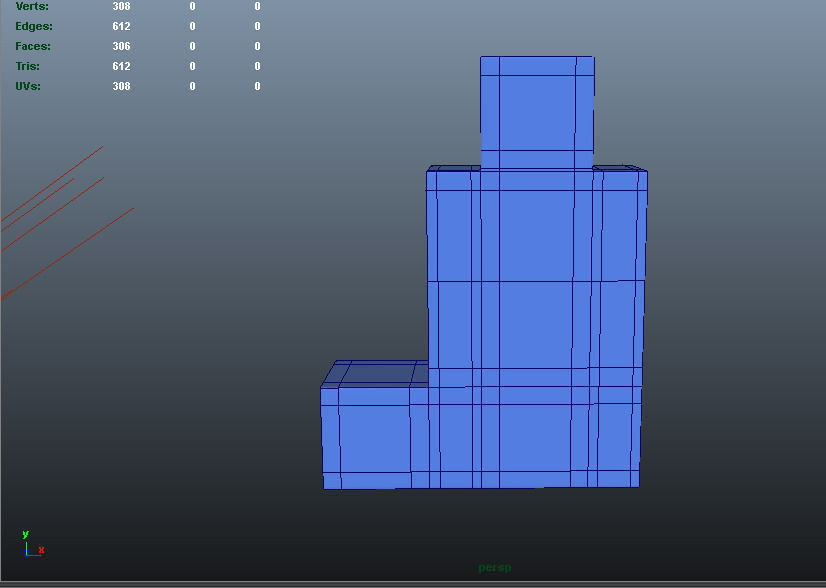The image size is (826, 588).
Task: Click the Verts label in the poly count HUD
Action: (x=31, y=6)
